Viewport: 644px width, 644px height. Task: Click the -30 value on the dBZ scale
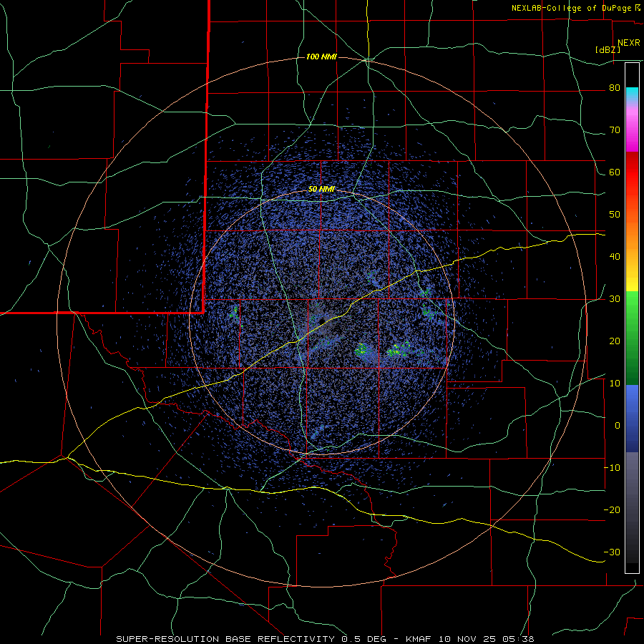(612, 552)
